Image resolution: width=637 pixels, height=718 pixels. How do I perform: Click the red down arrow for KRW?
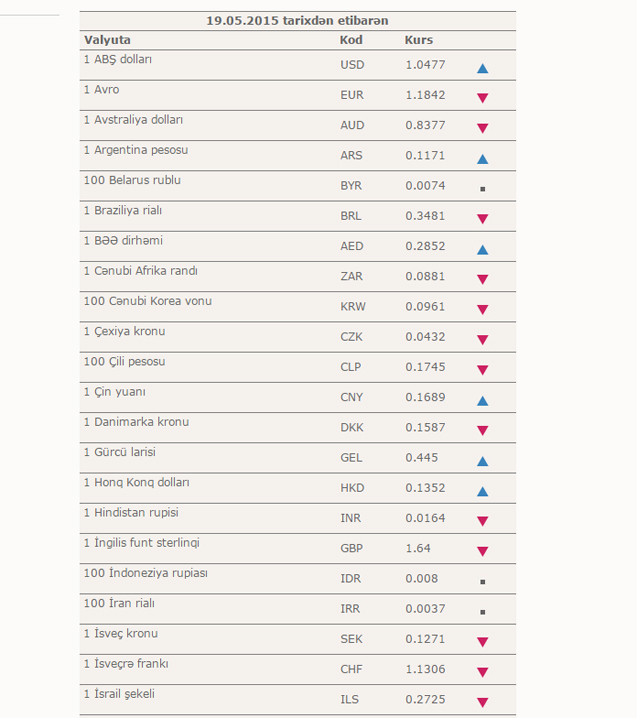tap(482, 310)
